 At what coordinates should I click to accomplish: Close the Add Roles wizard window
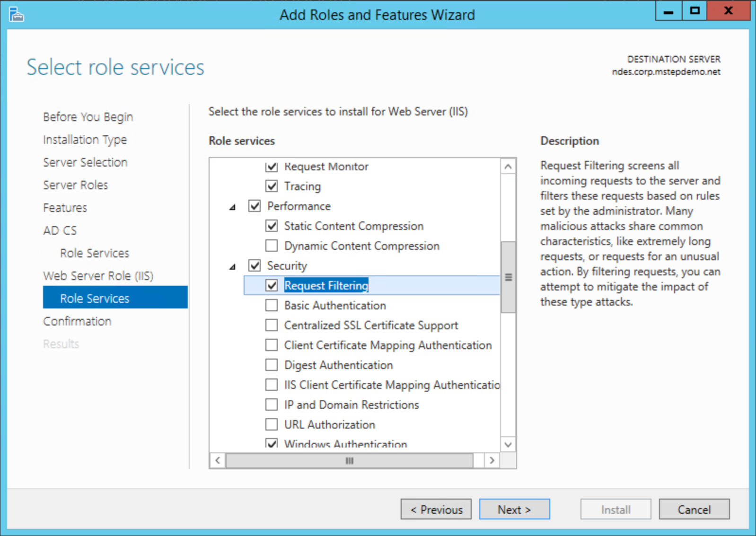pyautogui.click(x=729, y=11)
